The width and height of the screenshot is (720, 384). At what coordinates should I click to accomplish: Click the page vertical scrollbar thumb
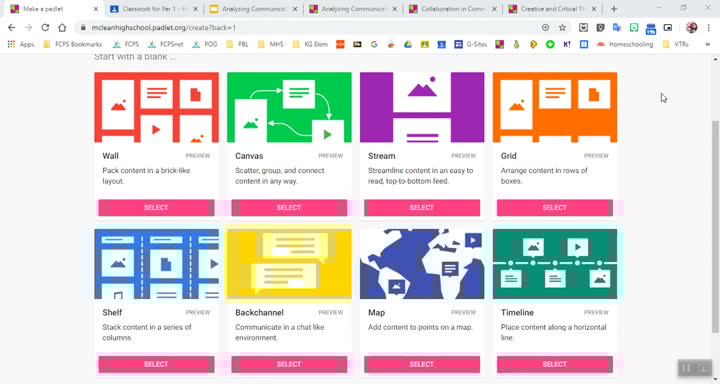click(715, 226)
